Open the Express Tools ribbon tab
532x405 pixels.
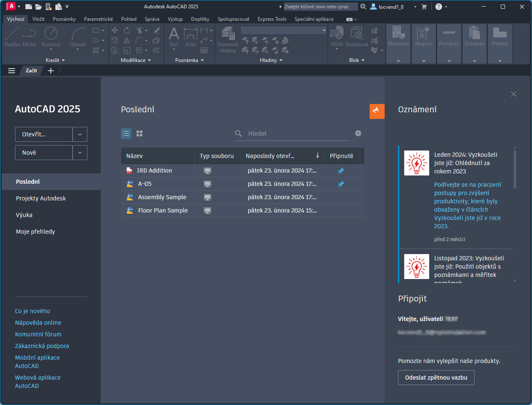272,19
